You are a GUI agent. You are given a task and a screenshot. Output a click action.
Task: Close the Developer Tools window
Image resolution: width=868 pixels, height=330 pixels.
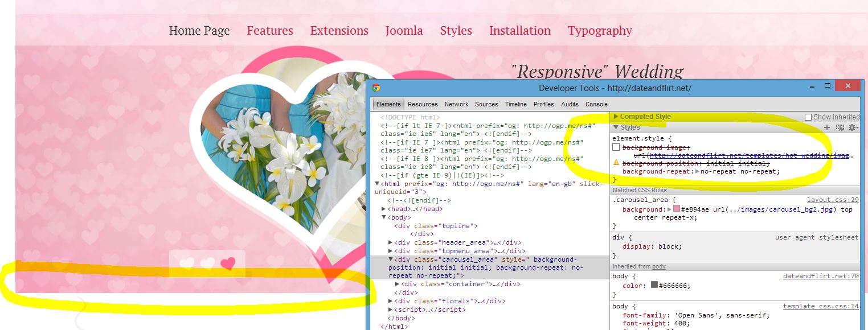pos(849,86)
